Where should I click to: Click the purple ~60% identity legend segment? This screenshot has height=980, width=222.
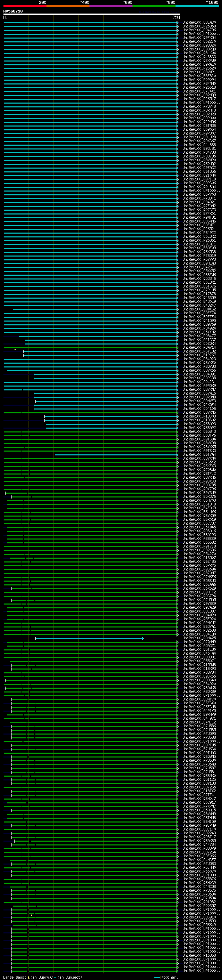click(111, 7)
